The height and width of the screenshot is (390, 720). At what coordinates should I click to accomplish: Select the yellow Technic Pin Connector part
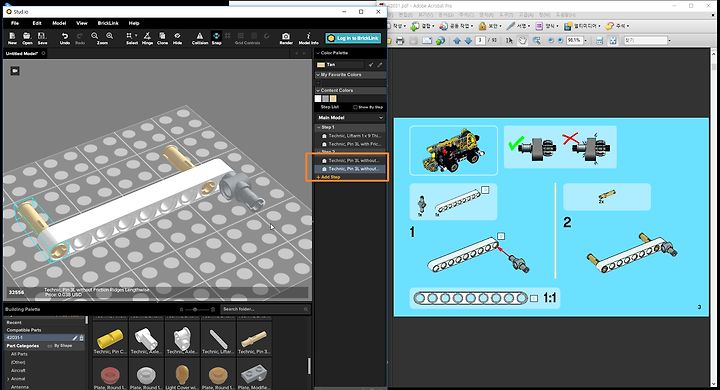coord(110,339)
